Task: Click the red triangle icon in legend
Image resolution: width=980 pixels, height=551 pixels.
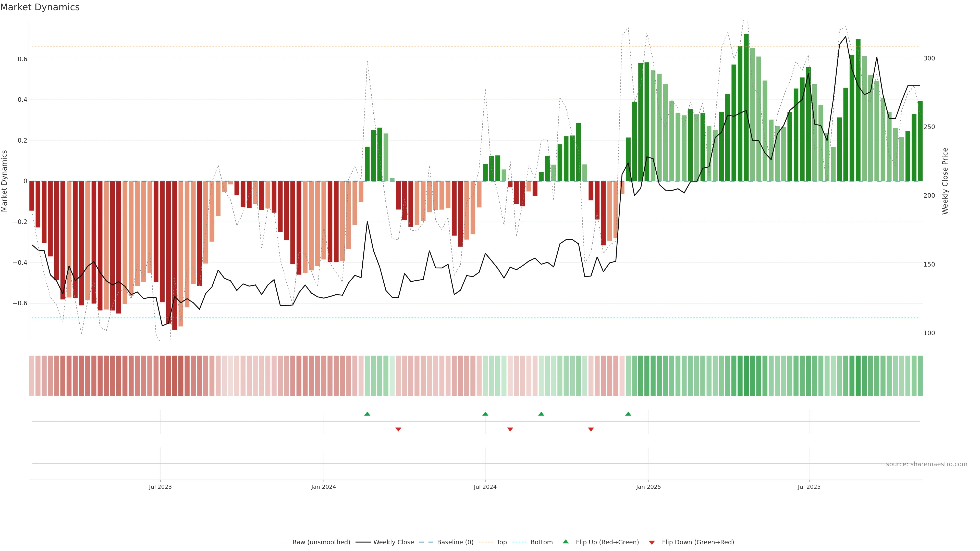Action: [652, 542]
